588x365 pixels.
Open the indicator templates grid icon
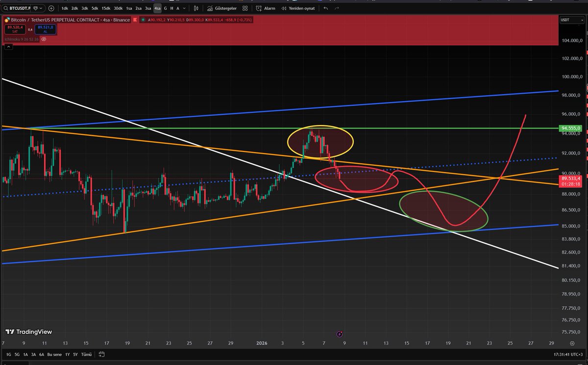pyautogui.click(x=245, y=8)
